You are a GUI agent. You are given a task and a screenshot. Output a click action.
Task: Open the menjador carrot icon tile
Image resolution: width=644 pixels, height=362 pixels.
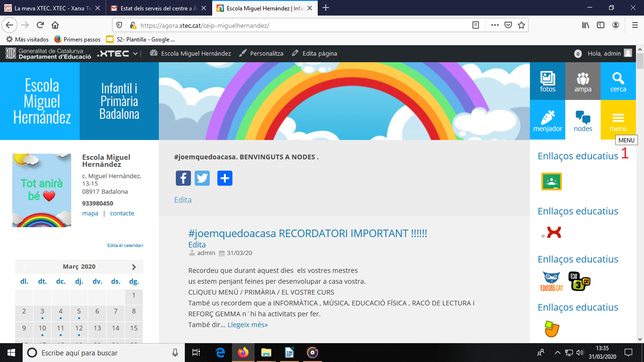[x=547, y=120]
